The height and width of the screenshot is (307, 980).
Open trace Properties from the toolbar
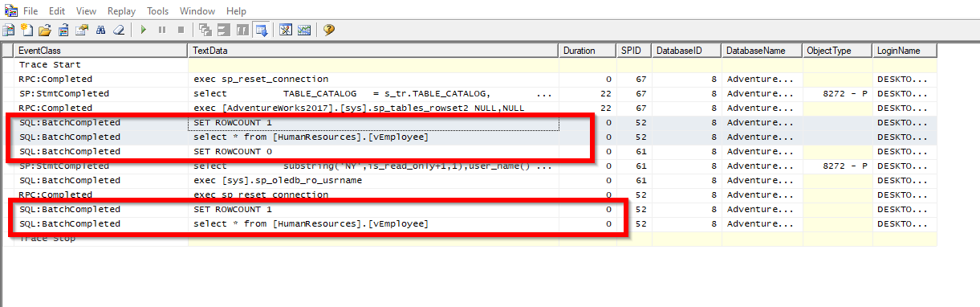click(x=82, y=30)
